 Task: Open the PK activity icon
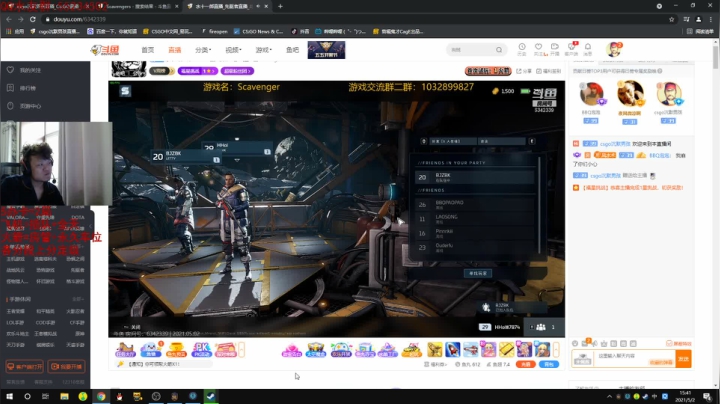[x=201, y=350]
